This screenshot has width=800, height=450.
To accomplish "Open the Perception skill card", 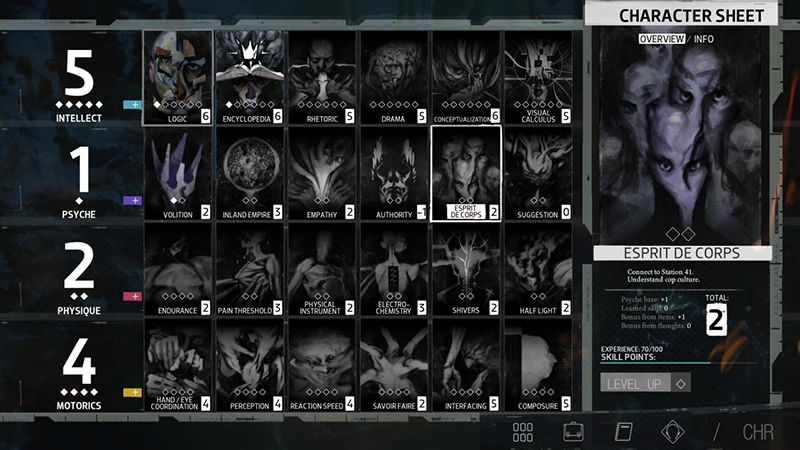I will (249, 365).
